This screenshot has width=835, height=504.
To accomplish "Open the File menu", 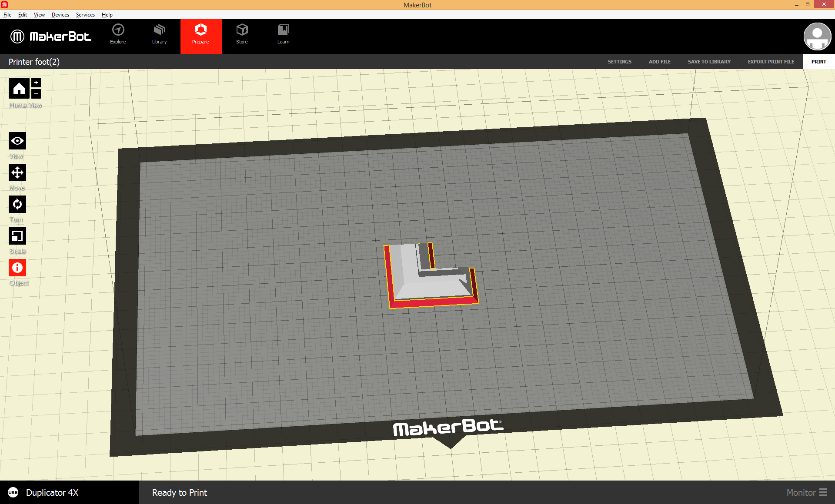I will pos(7,15).
